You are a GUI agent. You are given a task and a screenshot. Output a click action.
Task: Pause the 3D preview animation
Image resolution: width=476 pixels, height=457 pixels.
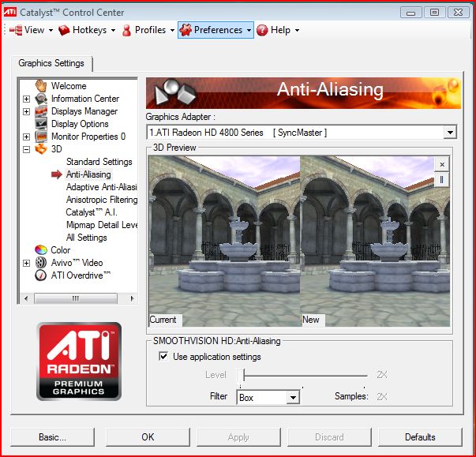442,180
